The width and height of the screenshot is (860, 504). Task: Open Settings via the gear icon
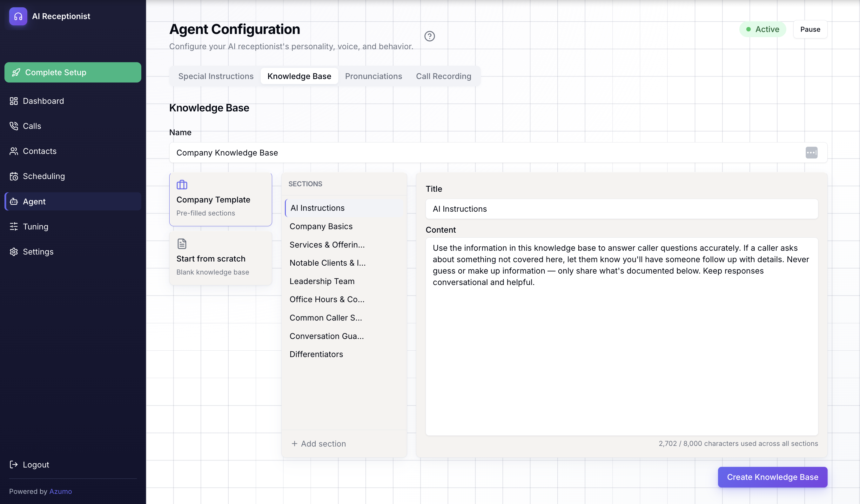tap(14, 252)
